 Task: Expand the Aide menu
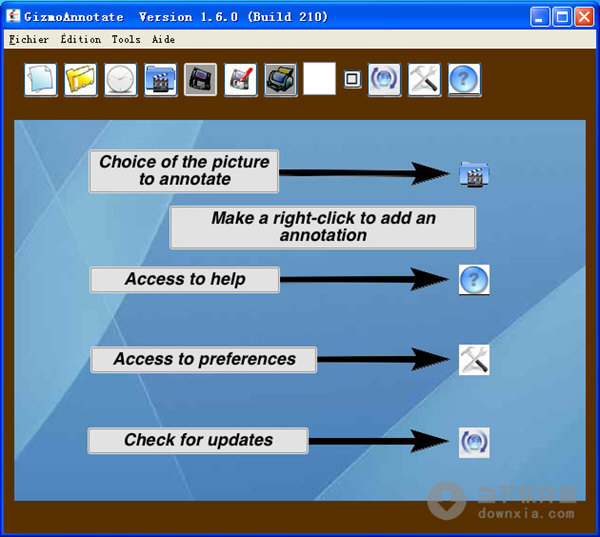[163, 39]
